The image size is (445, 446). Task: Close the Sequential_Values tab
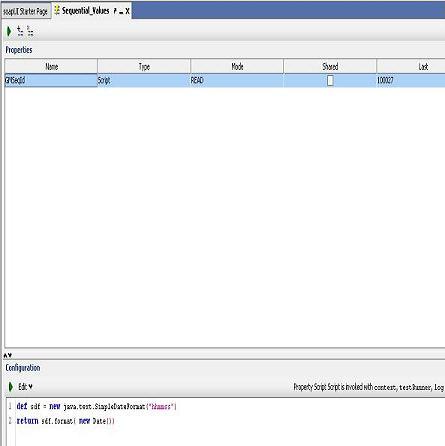point(127,11)
